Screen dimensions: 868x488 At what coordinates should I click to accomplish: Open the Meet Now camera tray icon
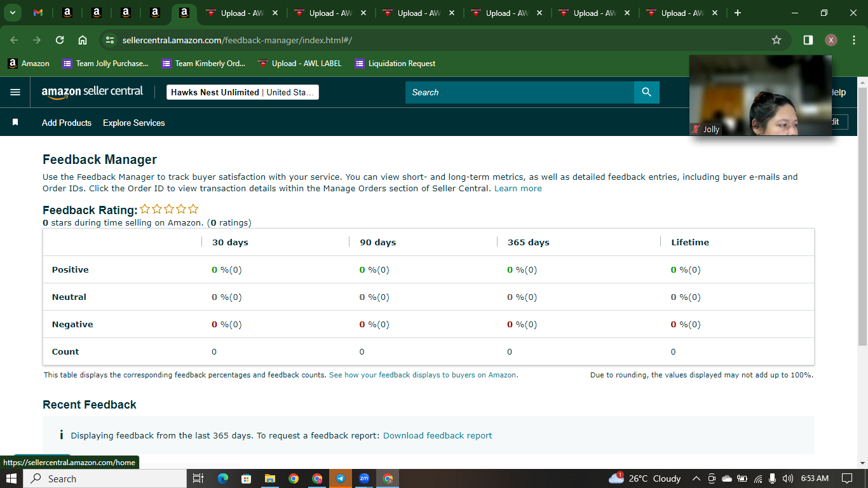click(712, 478)
